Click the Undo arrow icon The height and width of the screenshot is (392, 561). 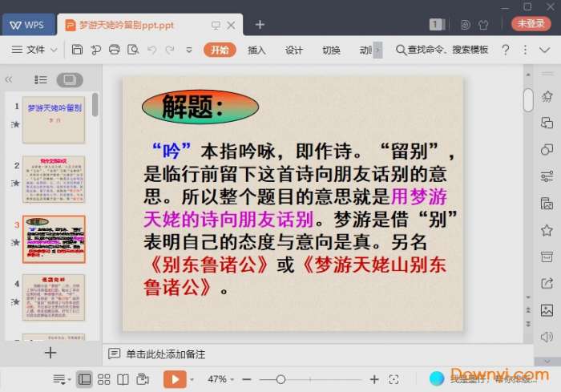(x=151, y=50)
